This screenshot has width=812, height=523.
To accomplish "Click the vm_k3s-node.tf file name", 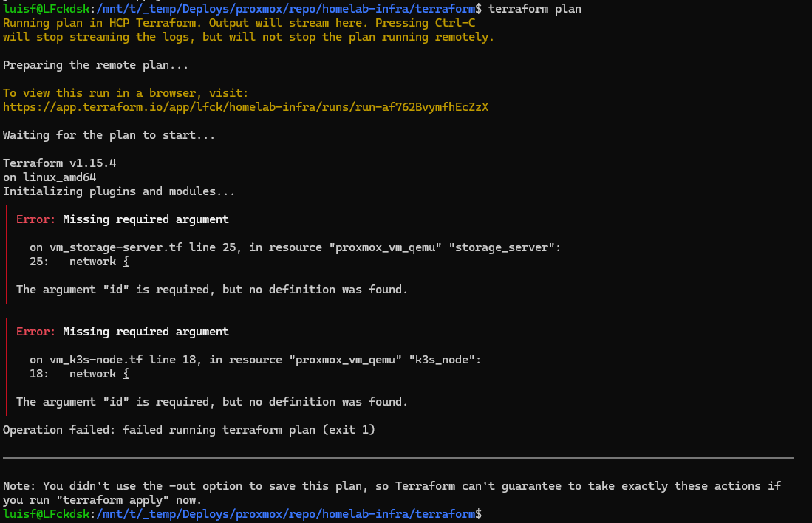I will point(96,360).
